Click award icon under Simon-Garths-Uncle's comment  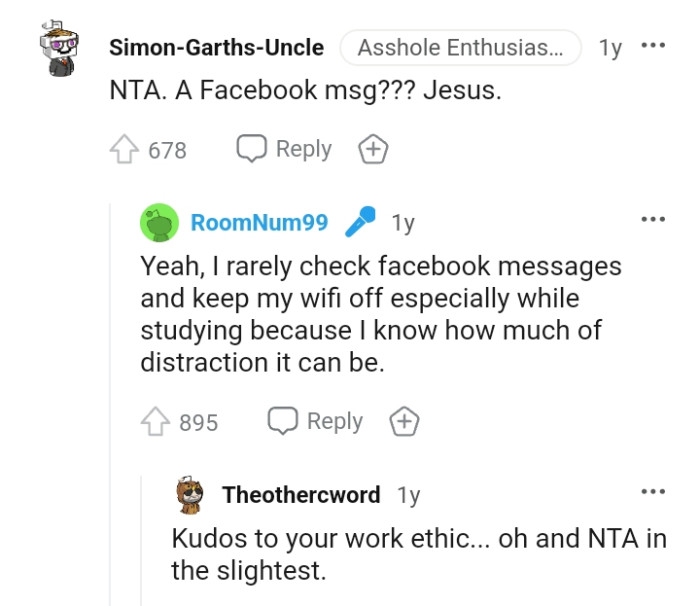pos(372,150)
